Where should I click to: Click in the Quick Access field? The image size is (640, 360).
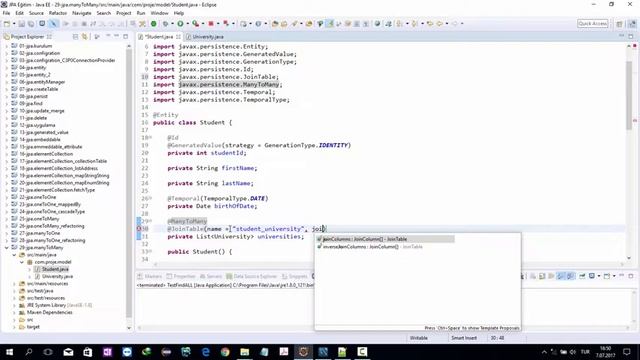click(x=593, y=24)
